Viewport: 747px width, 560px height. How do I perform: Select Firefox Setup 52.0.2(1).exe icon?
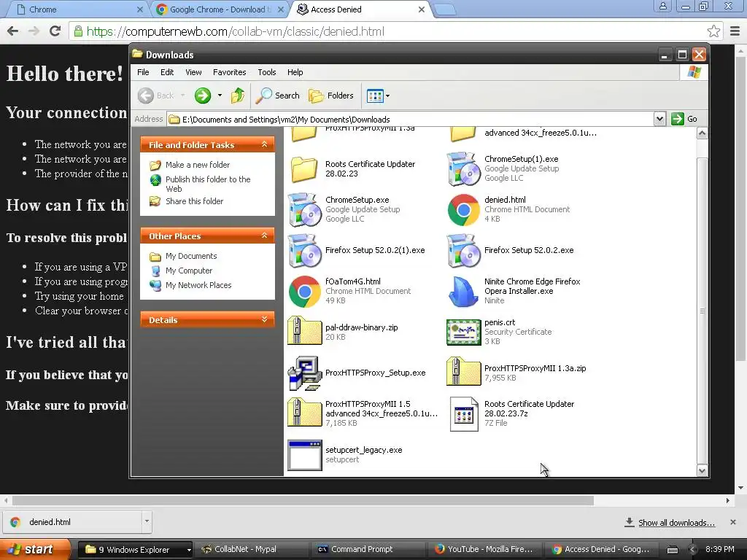point(304,251)
